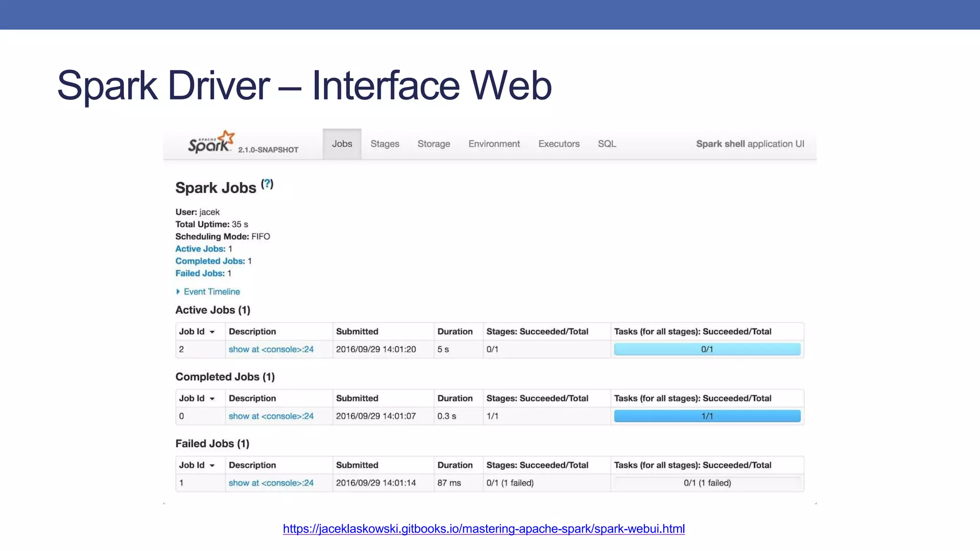980x551 pixels.
Task: Click the User: jacek line
Action: click(197, 212)
